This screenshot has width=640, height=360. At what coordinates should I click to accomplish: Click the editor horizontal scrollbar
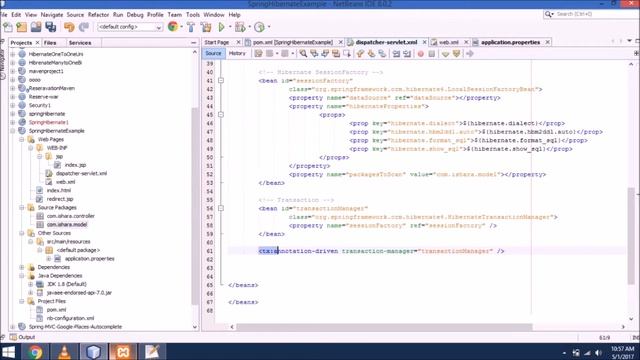coord(384,327)
